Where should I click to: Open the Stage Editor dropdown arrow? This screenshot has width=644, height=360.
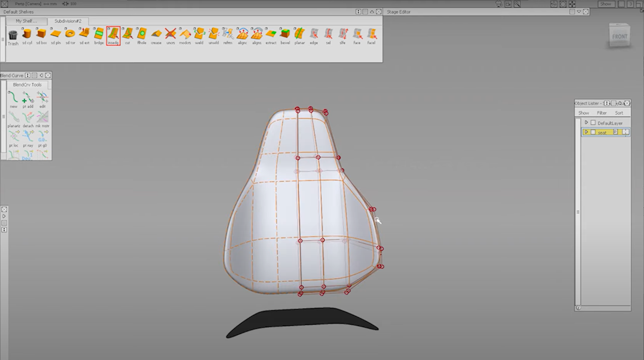579,12
